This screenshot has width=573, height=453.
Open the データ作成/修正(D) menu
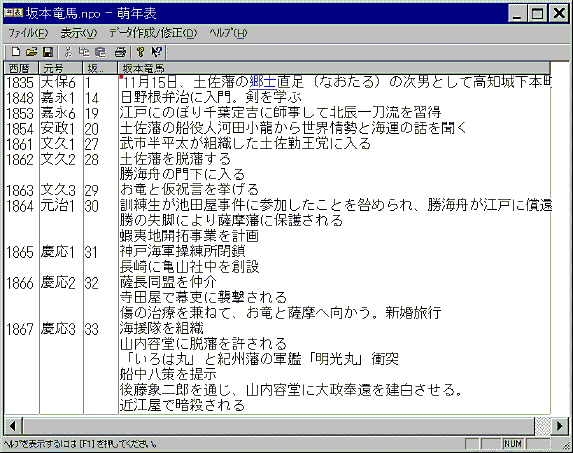(153, 33)
